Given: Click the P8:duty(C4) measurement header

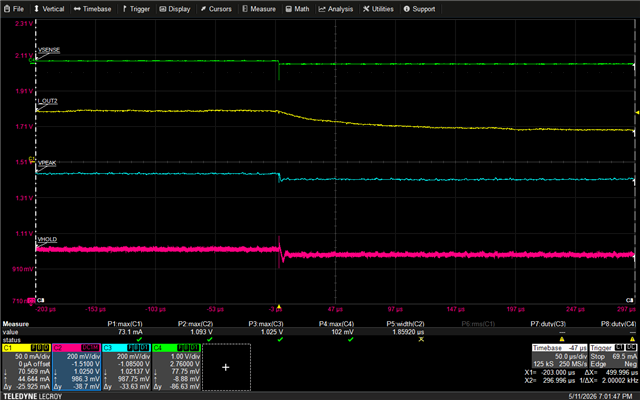Looking at the screenshot, I should [619, 324].
